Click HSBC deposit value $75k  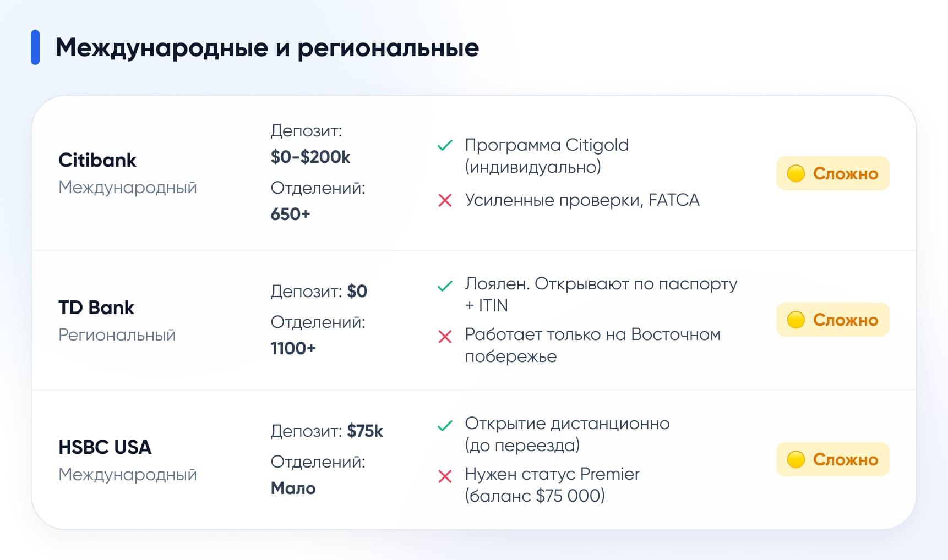[365, 431]
